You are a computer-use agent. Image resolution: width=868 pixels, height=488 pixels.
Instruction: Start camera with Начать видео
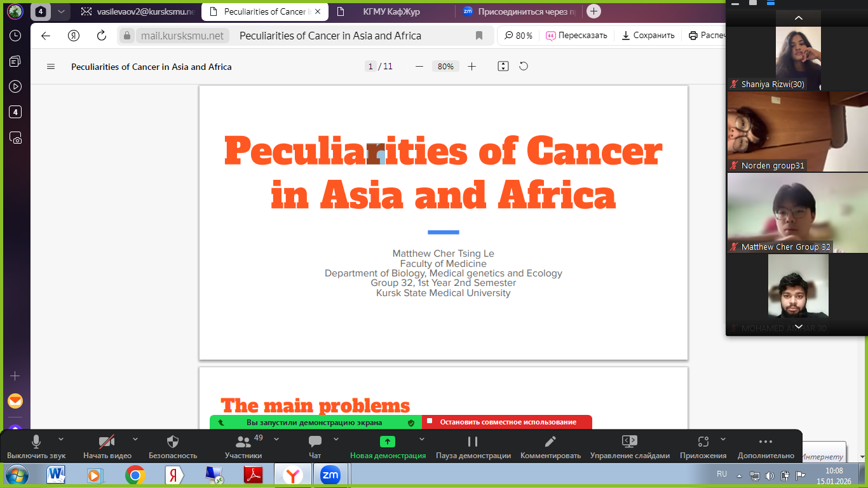107,442
